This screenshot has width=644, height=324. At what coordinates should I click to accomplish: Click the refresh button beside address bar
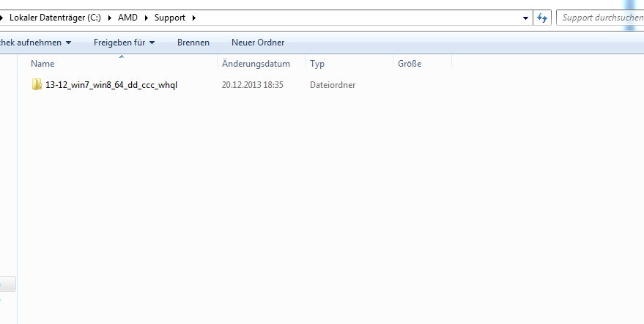click(x=542, y=18)
